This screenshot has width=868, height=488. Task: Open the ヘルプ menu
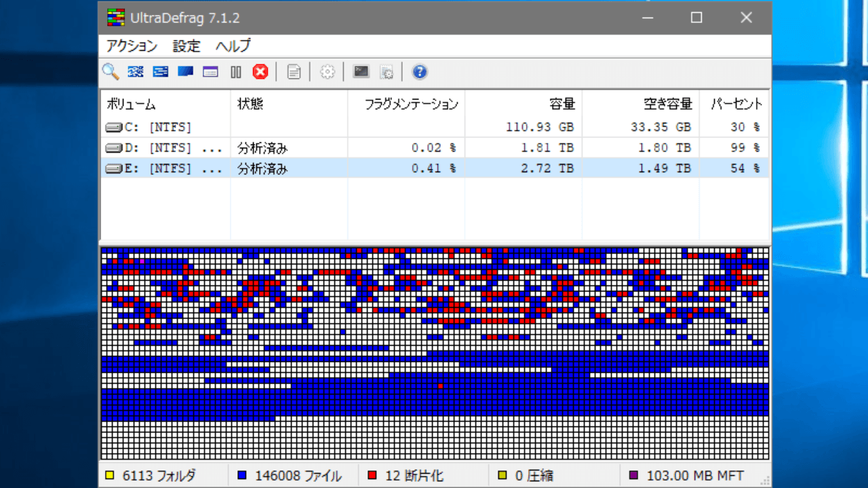[233, 46]
